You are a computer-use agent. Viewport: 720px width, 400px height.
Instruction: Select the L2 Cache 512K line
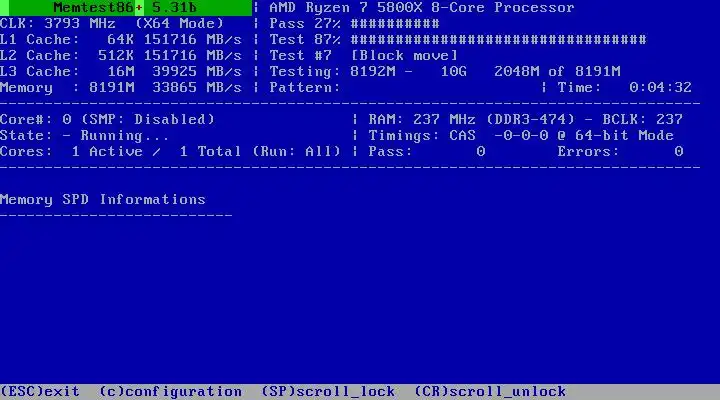click(121, 56)
